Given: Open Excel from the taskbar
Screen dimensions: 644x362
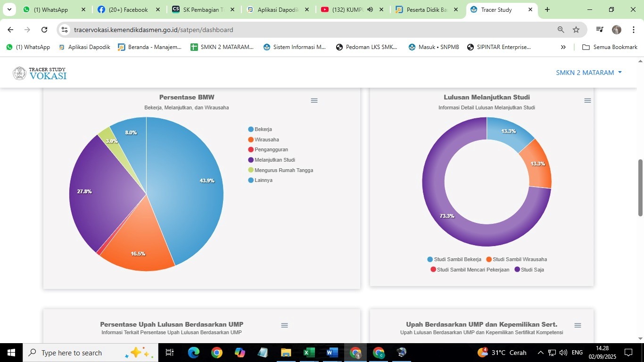Looking at the screenshot, I should tap(309, 353).
